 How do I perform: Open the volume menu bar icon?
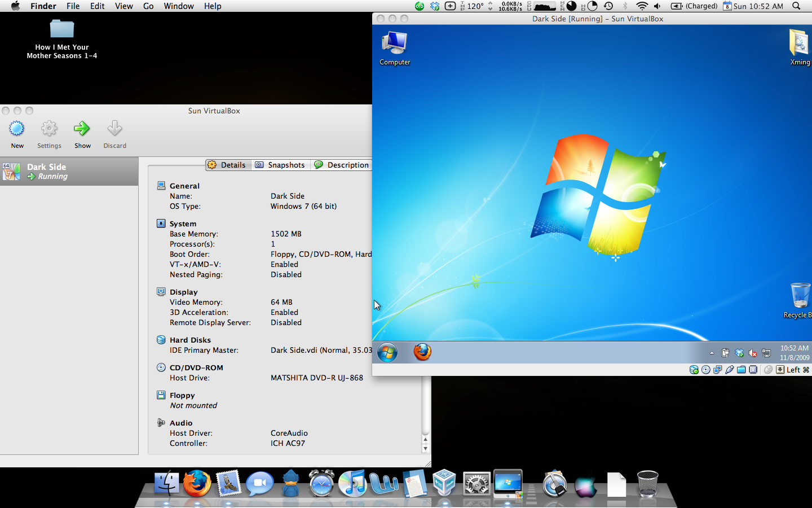tap(657, 6)
